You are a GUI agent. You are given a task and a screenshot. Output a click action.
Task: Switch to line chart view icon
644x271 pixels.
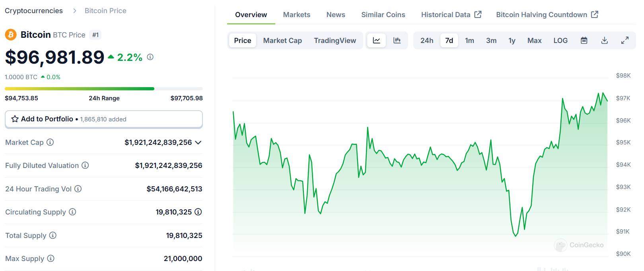point(376,40)
